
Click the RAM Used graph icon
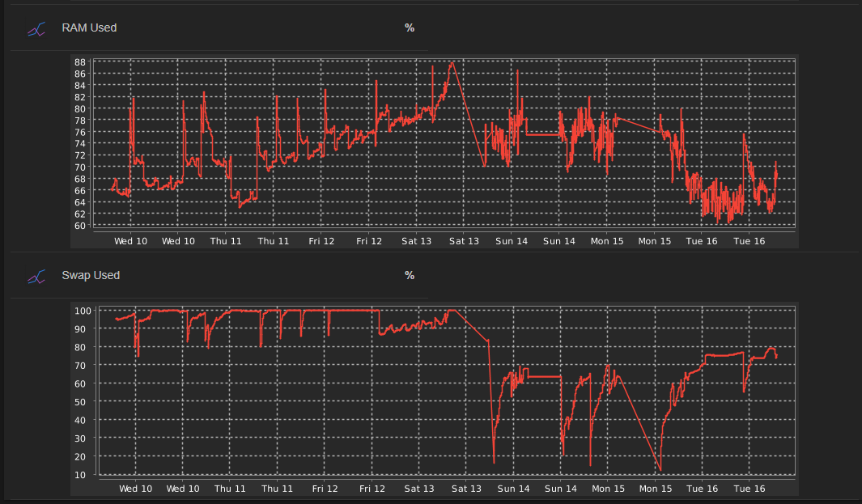36,28
